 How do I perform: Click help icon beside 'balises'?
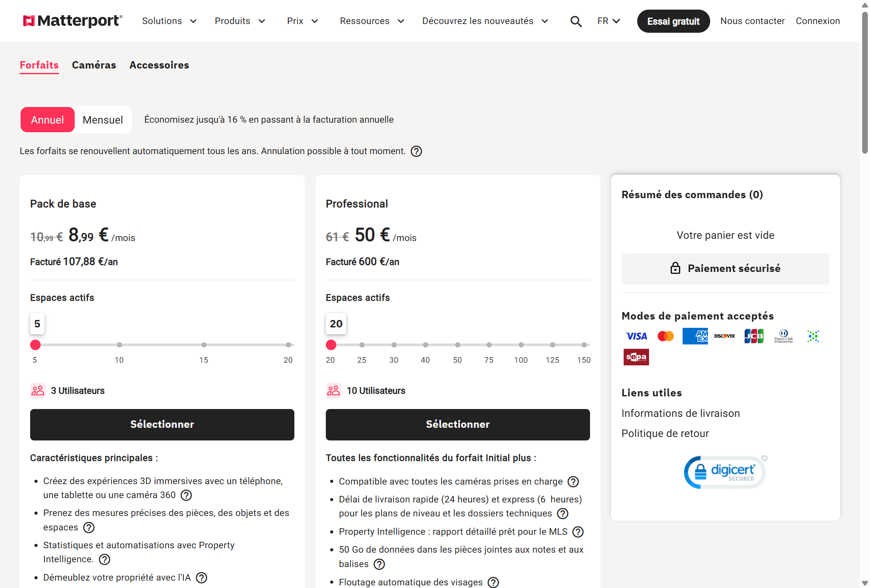point(379,564)
